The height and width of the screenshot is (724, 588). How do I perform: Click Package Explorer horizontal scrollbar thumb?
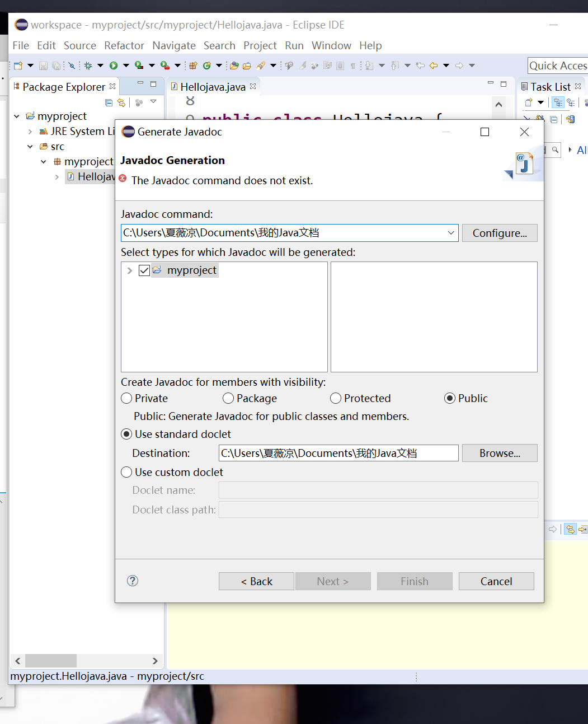pos(51,661)
